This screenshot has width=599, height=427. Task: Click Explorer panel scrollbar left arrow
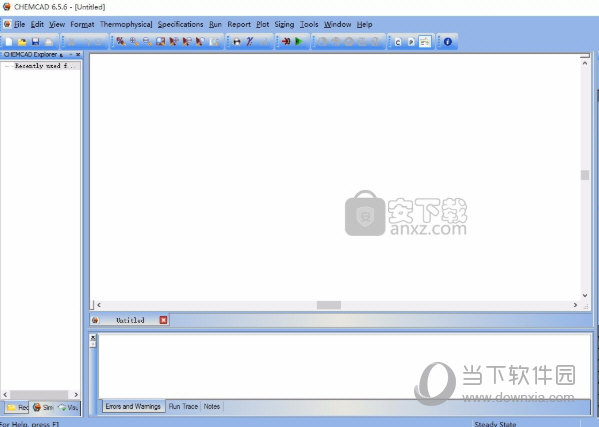[x=5, y=395]
